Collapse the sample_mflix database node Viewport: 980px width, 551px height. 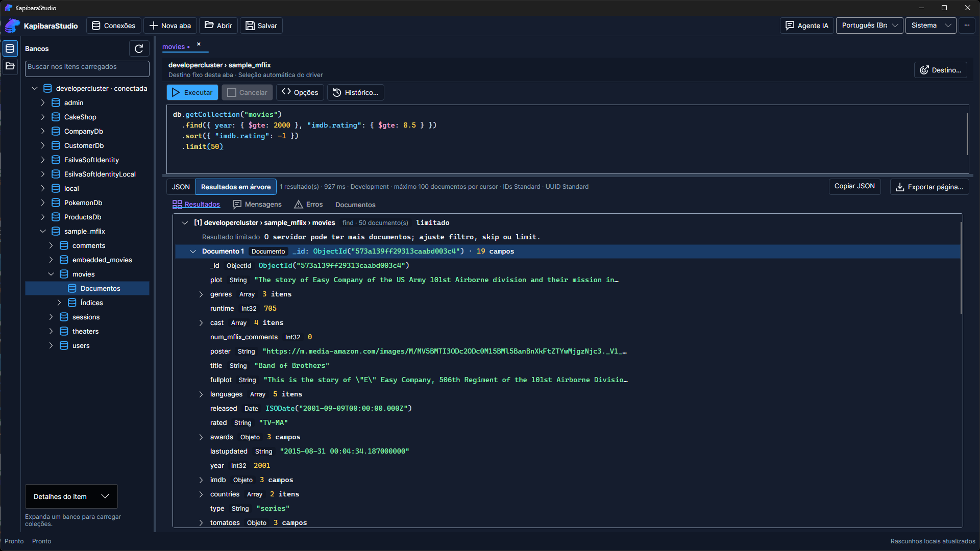coord(43,231)
